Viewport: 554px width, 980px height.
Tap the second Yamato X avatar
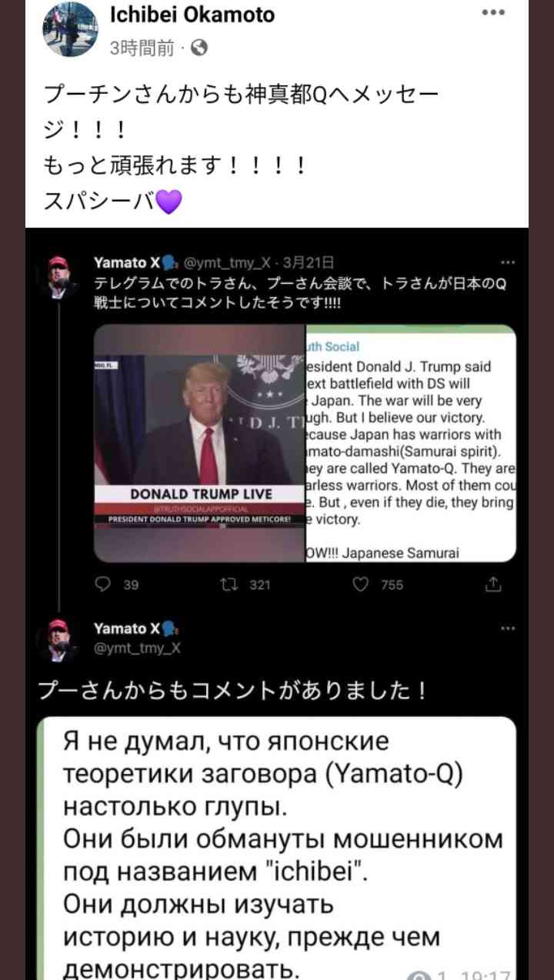58,640
